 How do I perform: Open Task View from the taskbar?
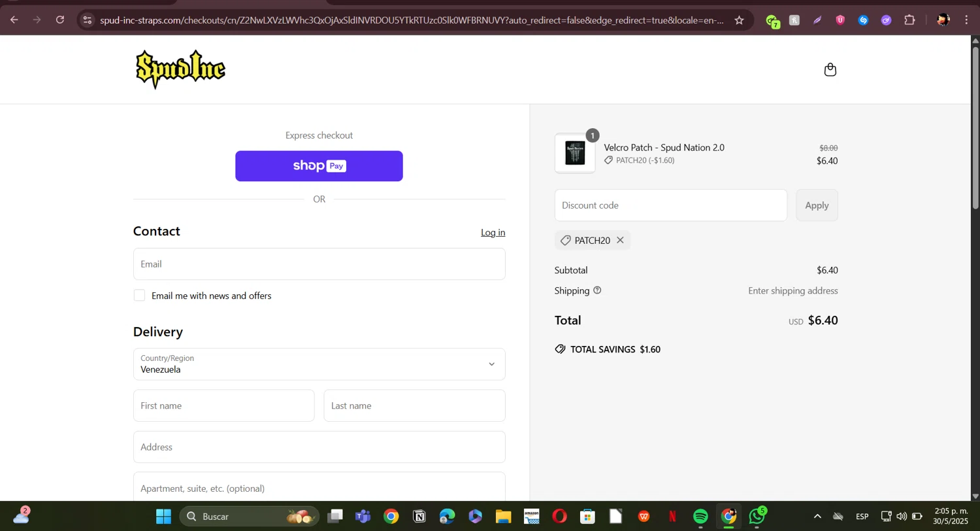click(x=335, y=517)
